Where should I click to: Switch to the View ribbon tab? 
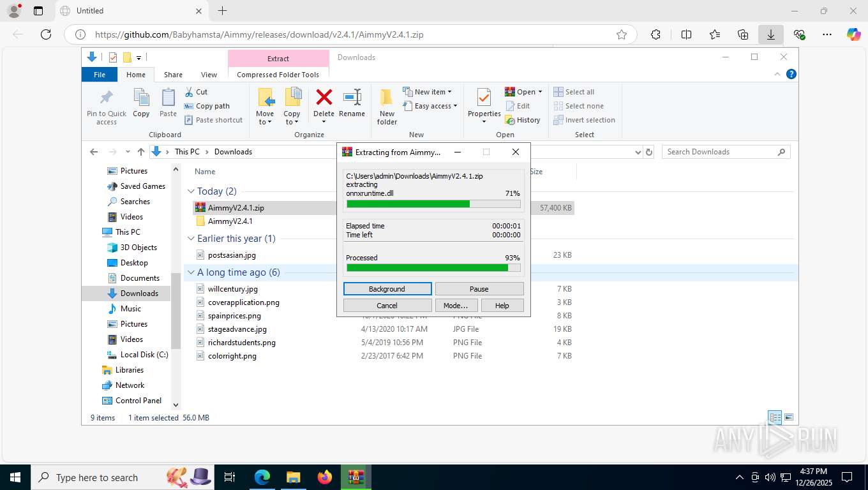pyautogui.click(x=209, y=75)
